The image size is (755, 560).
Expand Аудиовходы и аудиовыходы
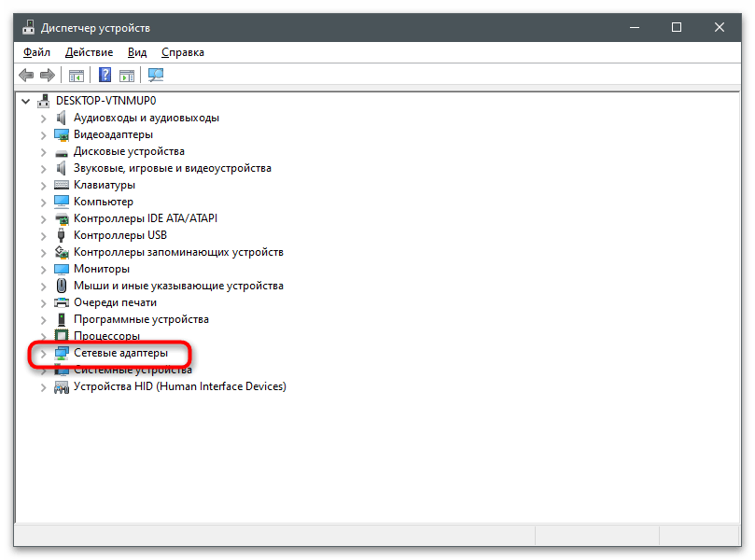coord(43,119)
